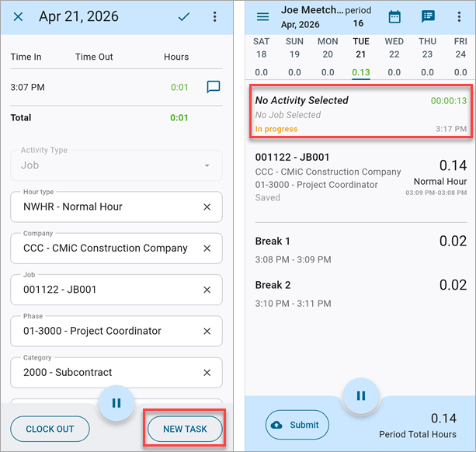Open the 01-3000 - Project Coordinator phase field

click(x=116, y=331)
